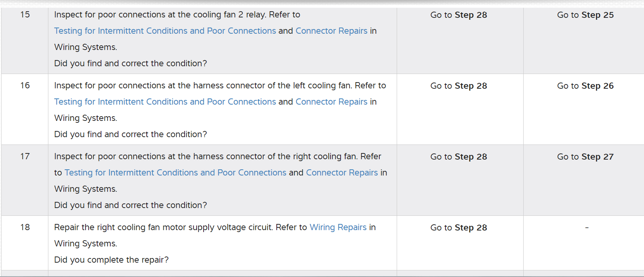Open the Wiring Repairs link in step 18
The image size is (644, 277).
tap(338, 227)
